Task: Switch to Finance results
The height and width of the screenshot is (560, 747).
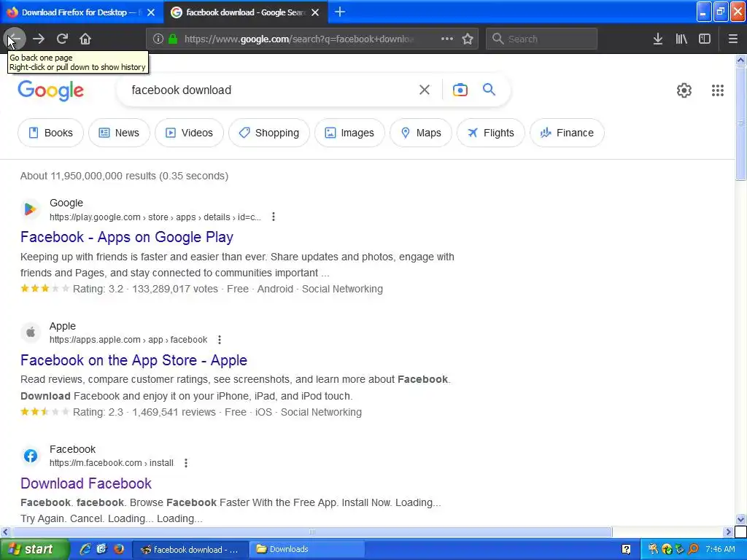Action: tap(567, 133)
